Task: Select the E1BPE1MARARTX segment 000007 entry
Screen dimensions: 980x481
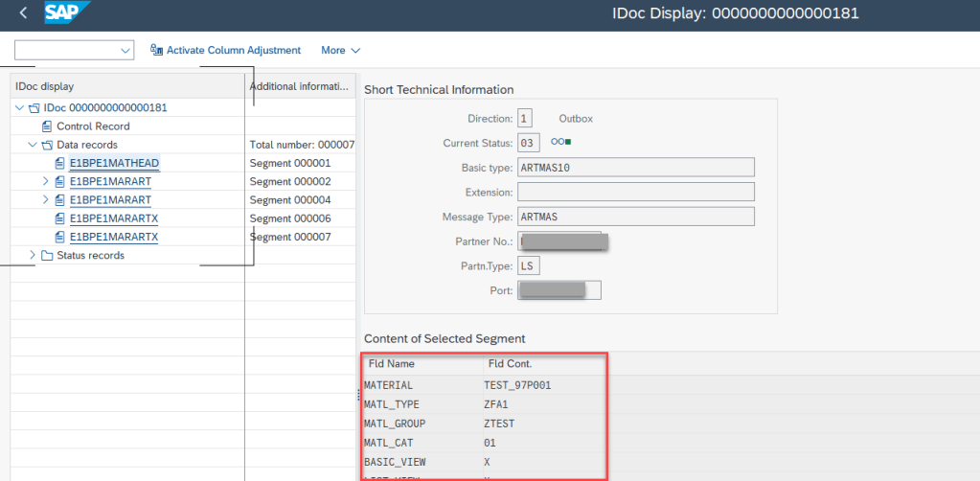Action: click(114, 237)
